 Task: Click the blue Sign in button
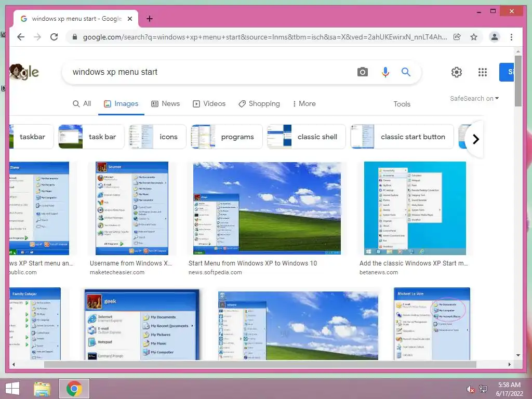tap(507, 72)
